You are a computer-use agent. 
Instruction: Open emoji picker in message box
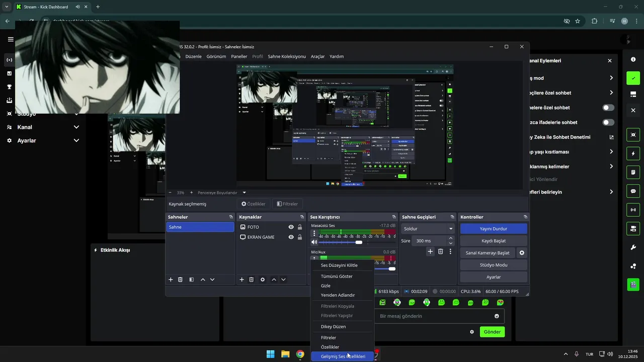click(x=497, y=316)
